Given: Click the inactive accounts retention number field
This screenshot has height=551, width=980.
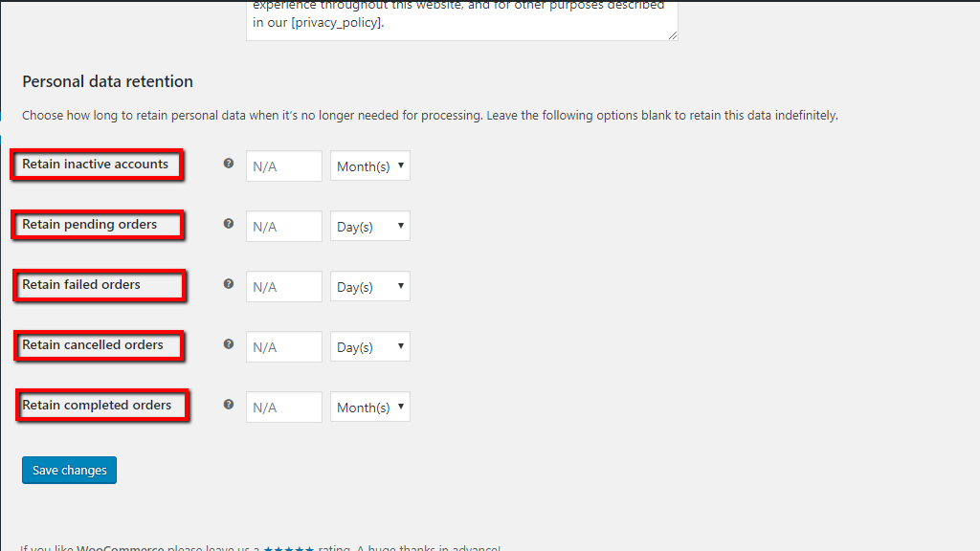Looking at the screenshot, I should 283,165.
